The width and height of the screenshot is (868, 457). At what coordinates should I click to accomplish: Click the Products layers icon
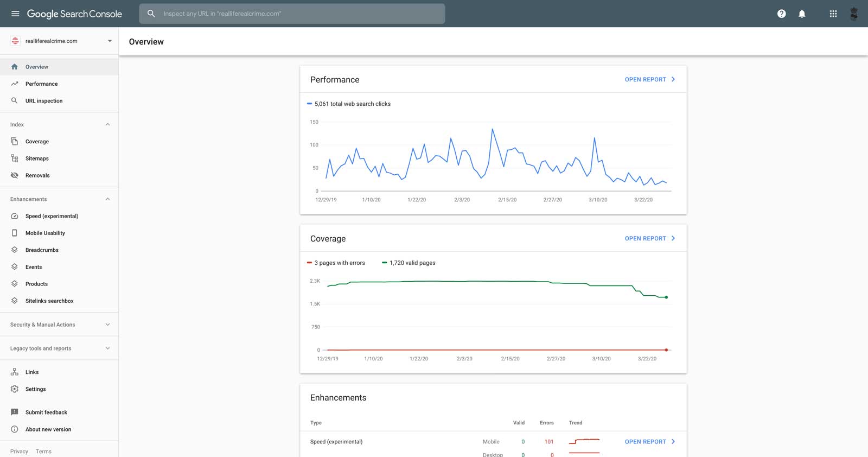pyautogui.click(x=15, y=283)
